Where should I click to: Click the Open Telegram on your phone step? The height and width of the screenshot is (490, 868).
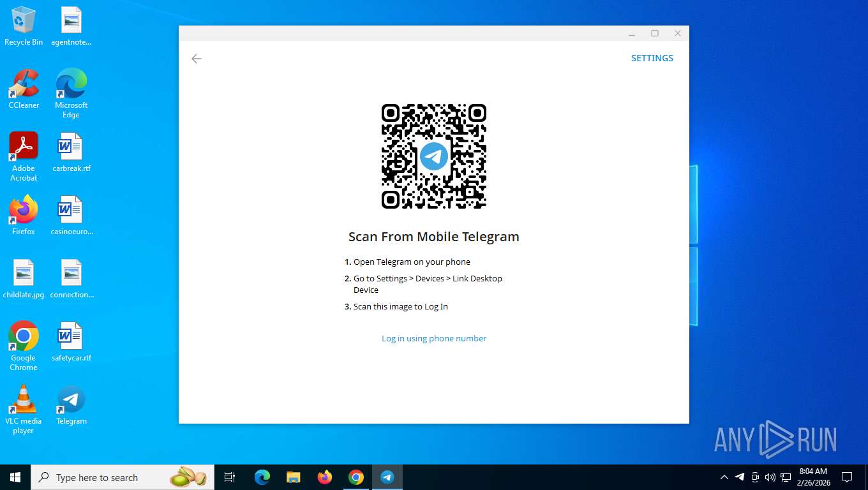[x=412, y=262]
